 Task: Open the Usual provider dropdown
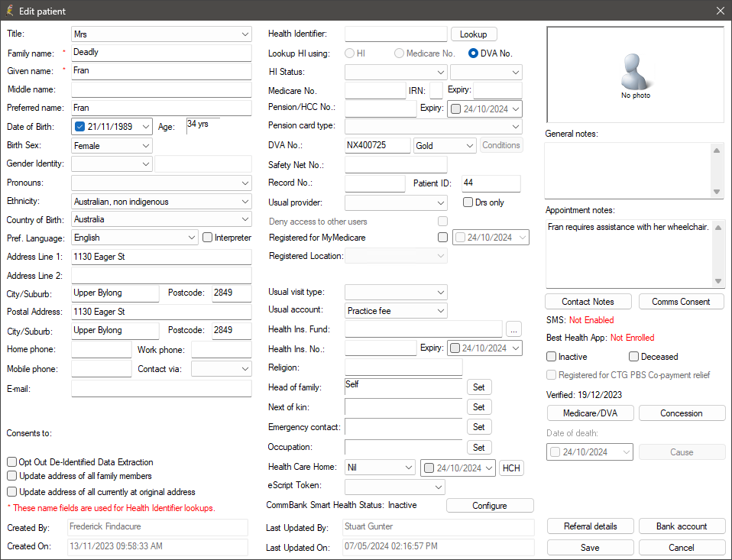coord(396,202)
